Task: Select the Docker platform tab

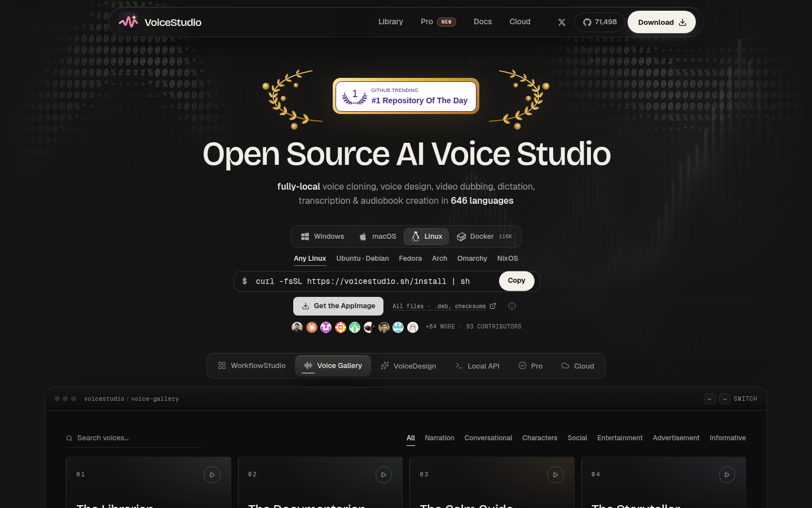Action: tap(484, 237)
